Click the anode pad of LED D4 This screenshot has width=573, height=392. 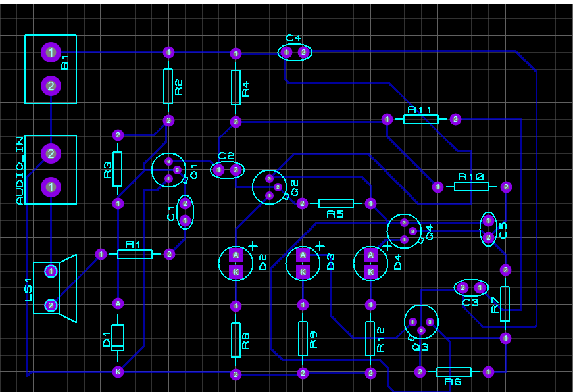(x=370, y=255)
